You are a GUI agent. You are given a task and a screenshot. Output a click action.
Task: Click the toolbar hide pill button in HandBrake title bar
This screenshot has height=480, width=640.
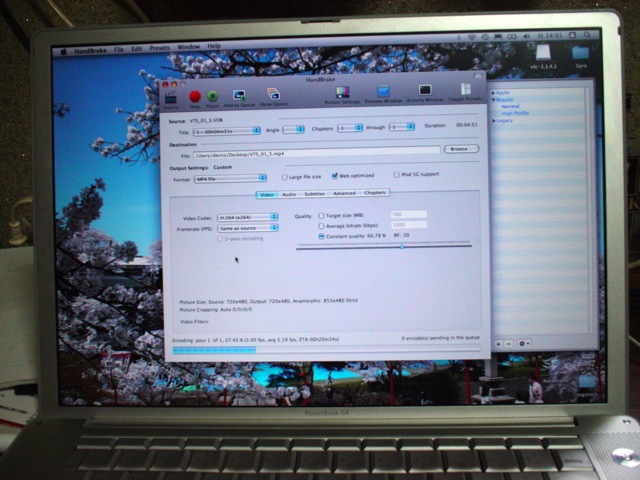point(477,76)
